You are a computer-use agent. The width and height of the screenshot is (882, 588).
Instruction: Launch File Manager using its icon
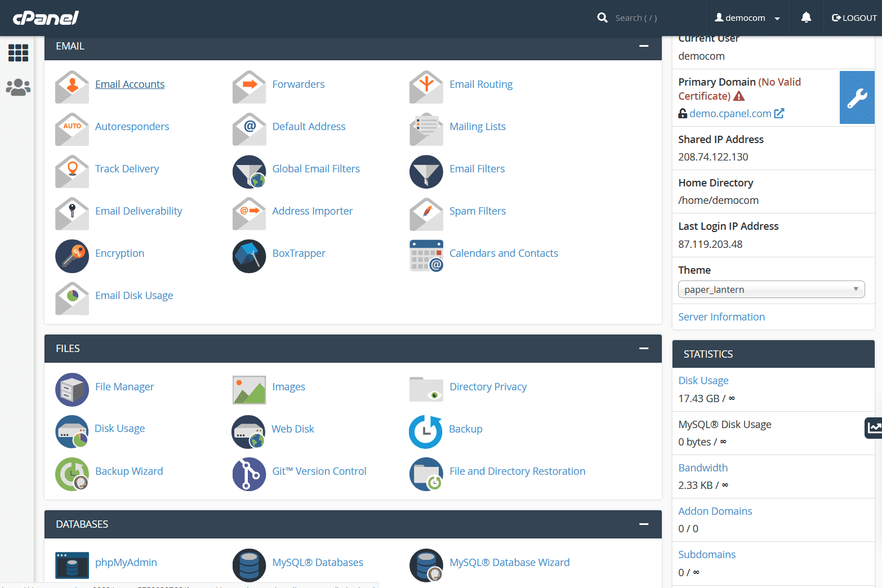pyautogui.click(x=72, y=389)
